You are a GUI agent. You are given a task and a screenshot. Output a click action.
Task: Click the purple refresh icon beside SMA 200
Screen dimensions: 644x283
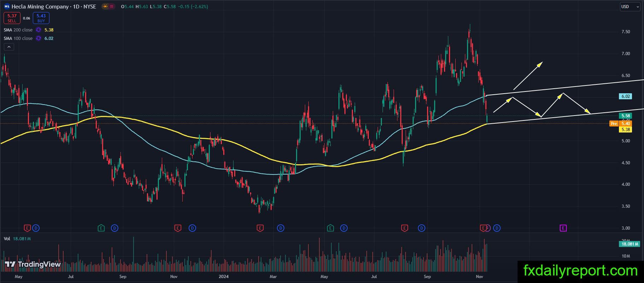(39, 30)
